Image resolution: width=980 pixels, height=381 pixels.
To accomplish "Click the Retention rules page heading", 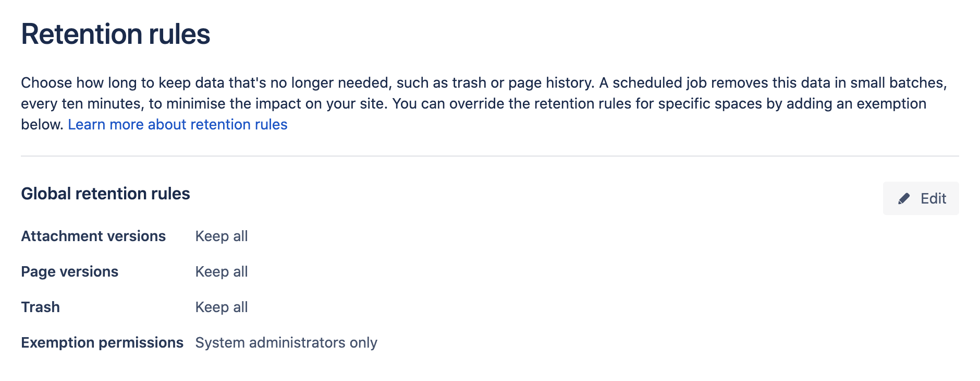I will [x=115, y=34].
